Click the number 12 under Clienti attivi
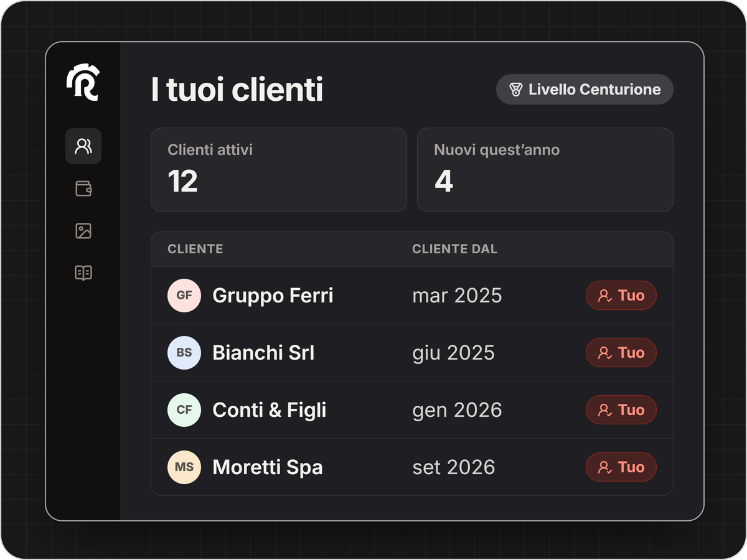The image size is (747, 560). (x=183, y=181)
